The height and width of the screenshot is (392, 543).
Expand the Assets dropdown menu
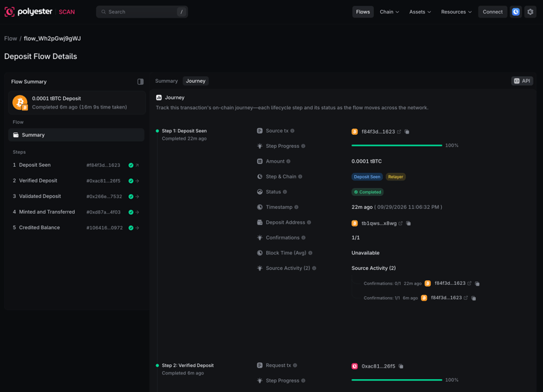(419, 12)
